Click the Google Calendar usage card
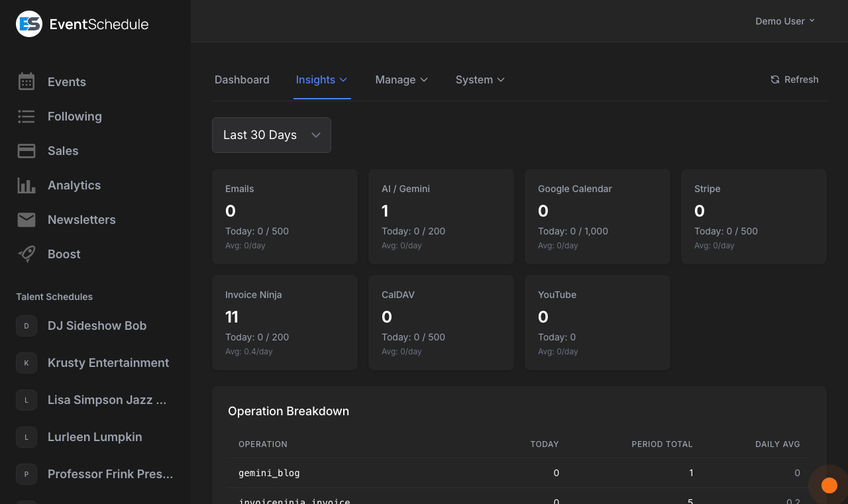Screen dimensions: 848x504 pyautogui.click(x=598, y=217)
